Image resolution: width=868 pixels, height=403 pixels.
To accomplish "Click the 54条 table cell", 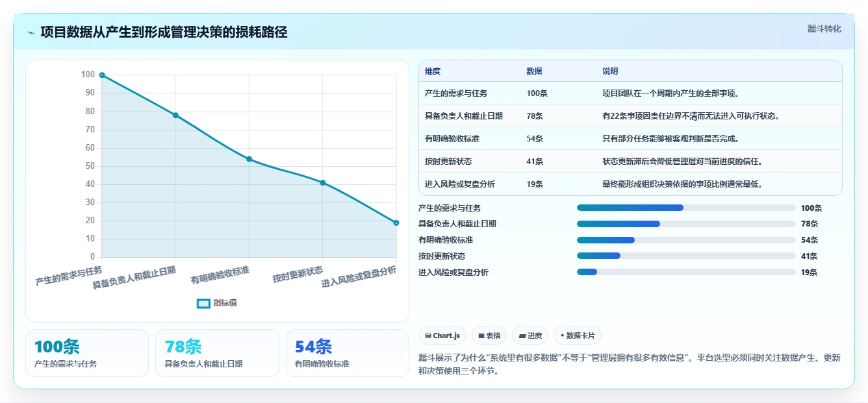I will 535,139.
